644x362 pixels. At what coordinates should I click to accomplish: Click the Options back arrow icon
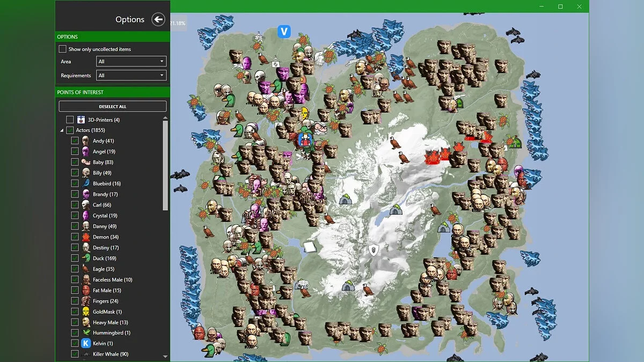pos(158,19)
